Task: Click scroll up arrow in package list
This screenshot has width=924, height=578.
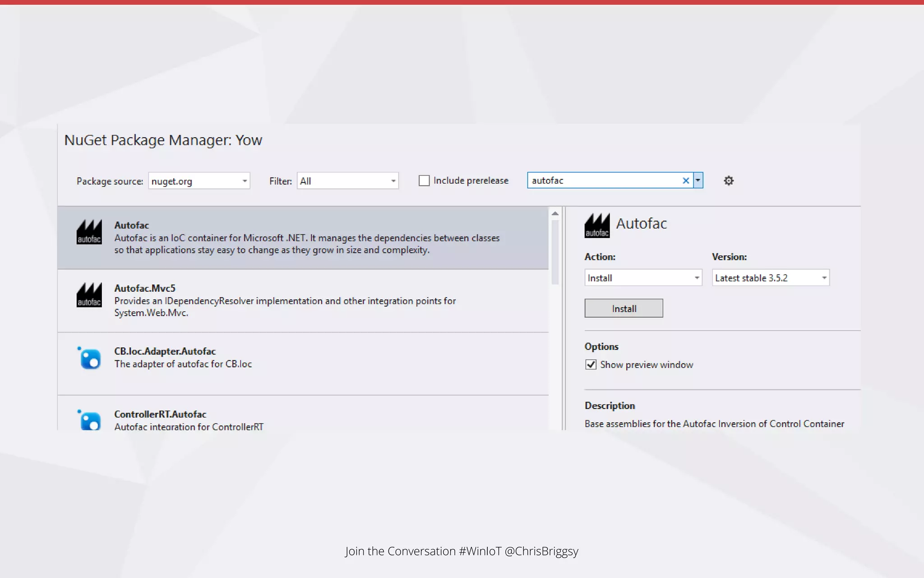Action: (555, 214)
